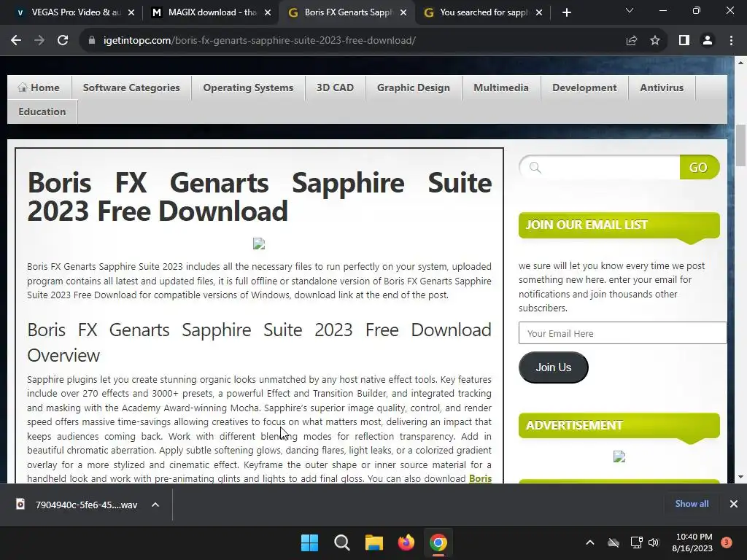Open the browser side panel
Viewport: 747px width, 560px height.
684,41
